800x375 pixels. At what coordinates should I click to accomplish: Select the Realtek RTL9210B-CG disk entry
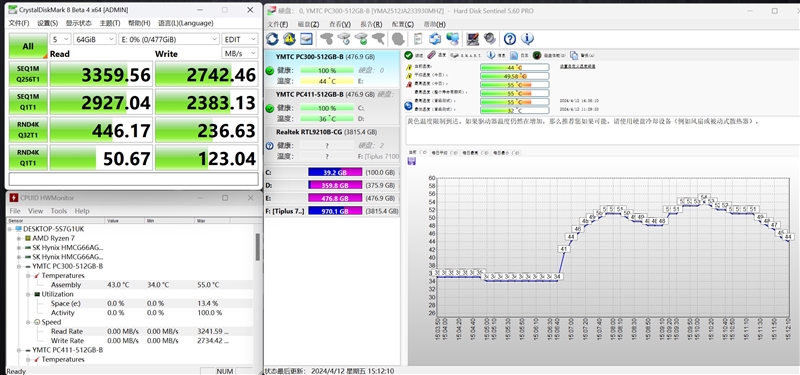coord(332,144)
